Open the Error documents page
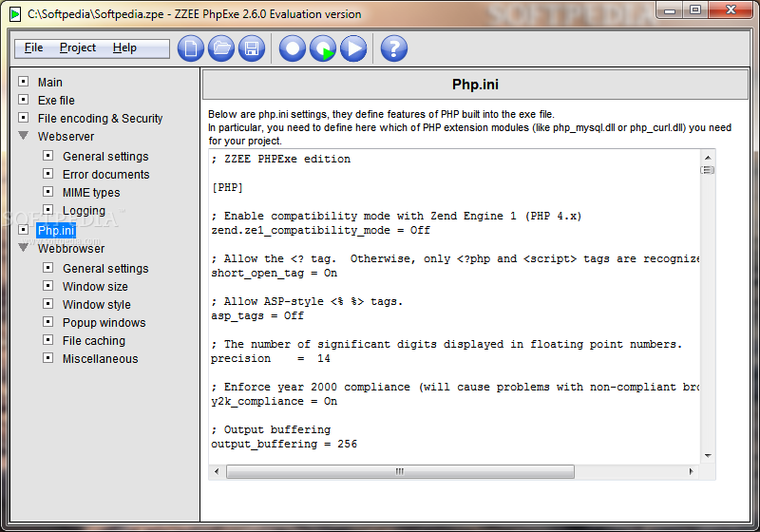This screenshot has height=532, width=760. click(106, 175)
